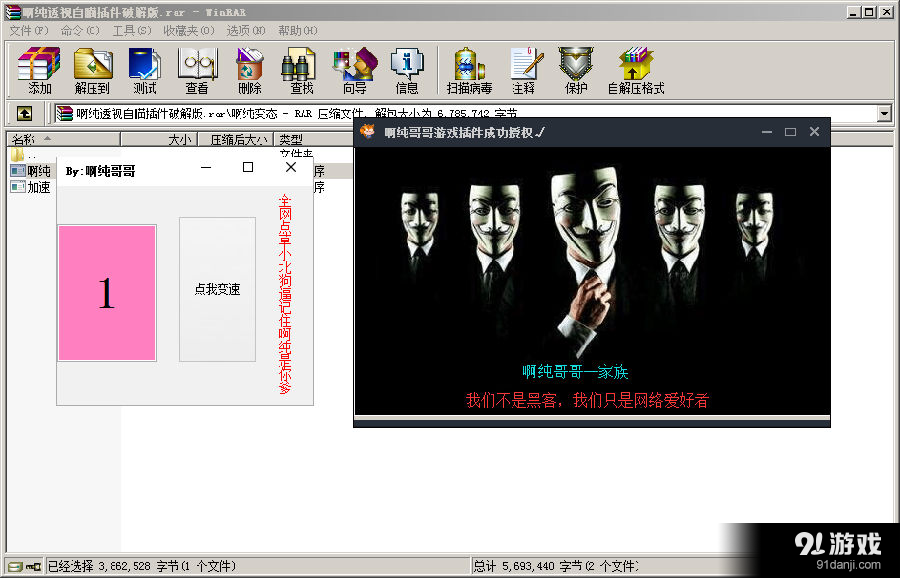Click the 删除 (Delete) toolbar icon

tap(250, 71)
